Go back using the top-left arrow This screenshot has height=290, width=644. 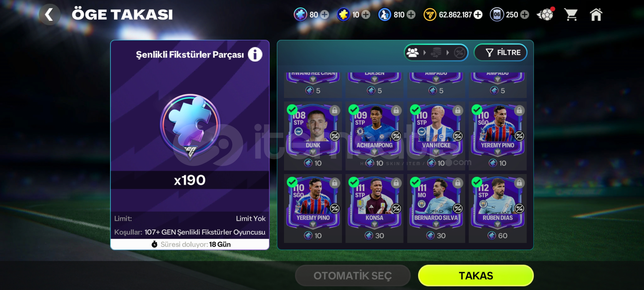click(x=50, y=15)
